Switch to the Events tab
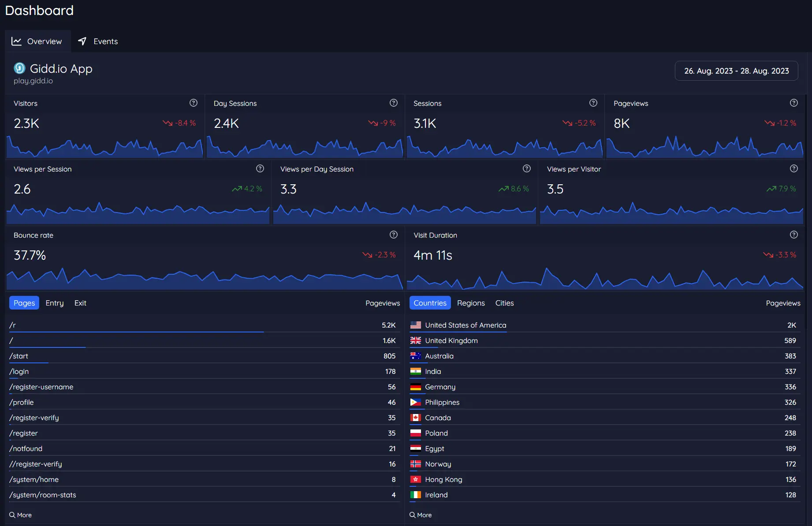 click(98, 41)
